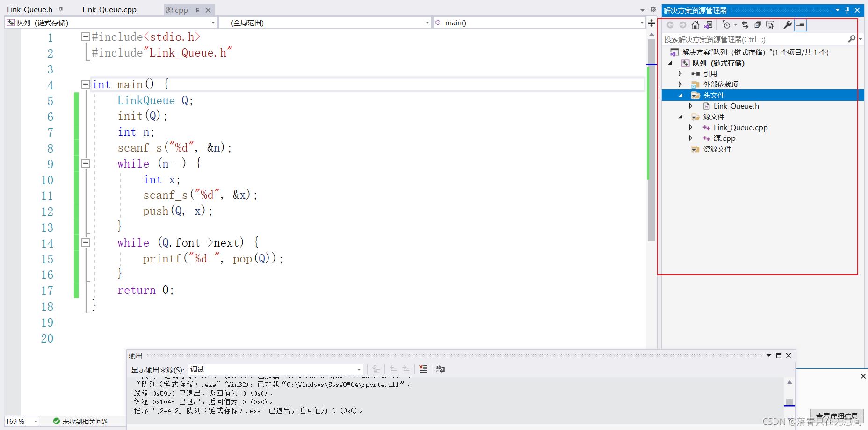The width and height of the screenshot is (868, 430).
Task: Switch to Link_Queue.cpp tab
Action: click(x=109, y=9)
